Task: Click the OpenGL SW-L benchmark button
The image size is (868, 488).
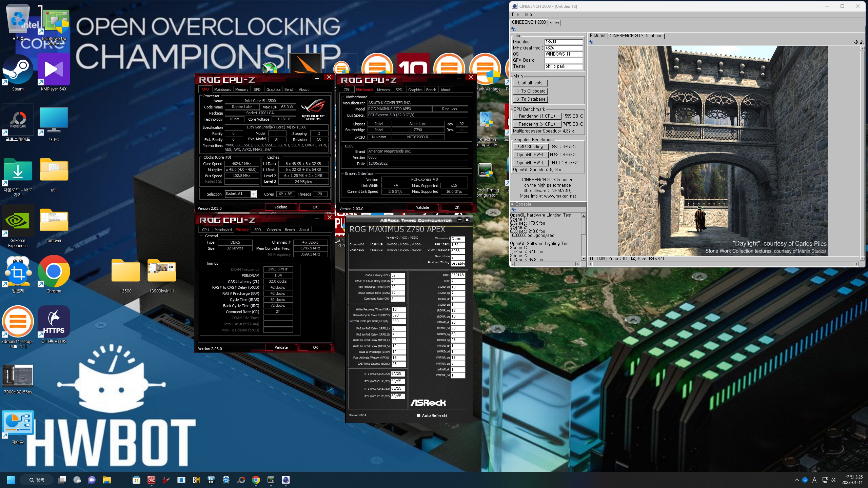Action: (530, 155)
